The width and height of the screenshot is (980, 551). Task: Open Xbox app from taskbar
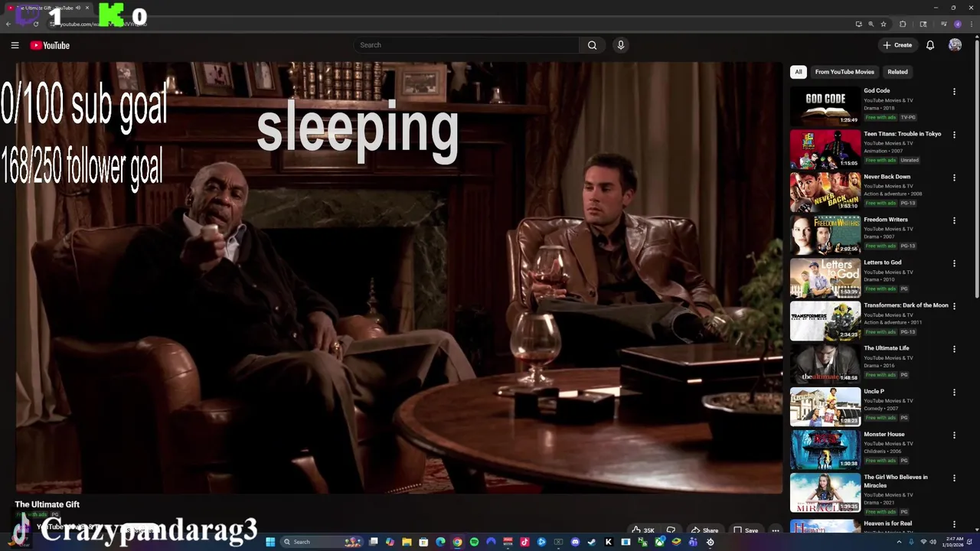click(660, 542)
